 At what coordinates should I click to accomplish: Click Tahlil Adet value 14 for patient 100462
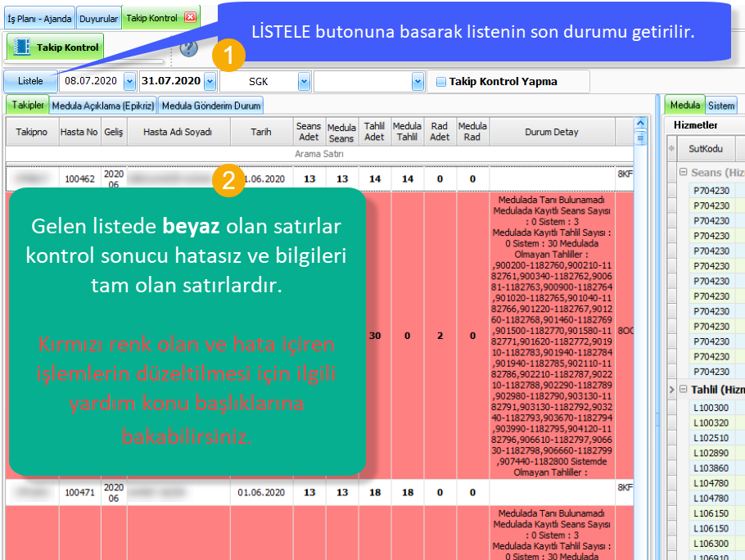(375, 179)
